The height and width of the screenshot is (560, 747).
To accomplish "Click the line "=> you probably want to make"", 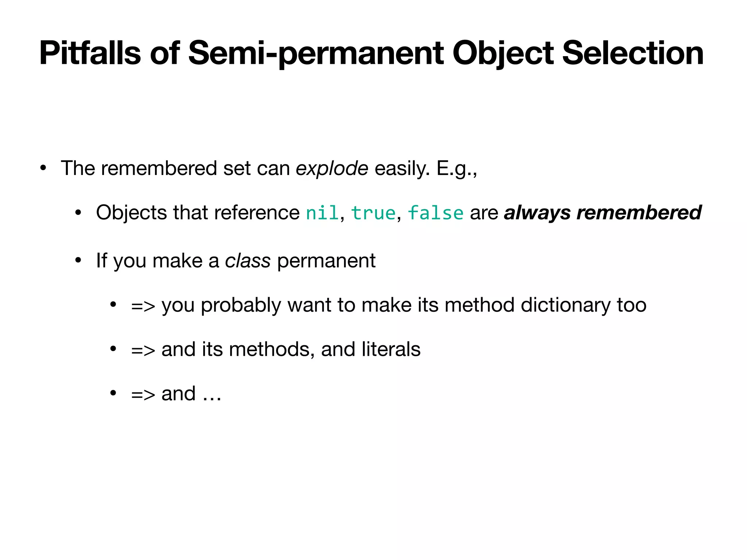I will click(x=388, y=306).
